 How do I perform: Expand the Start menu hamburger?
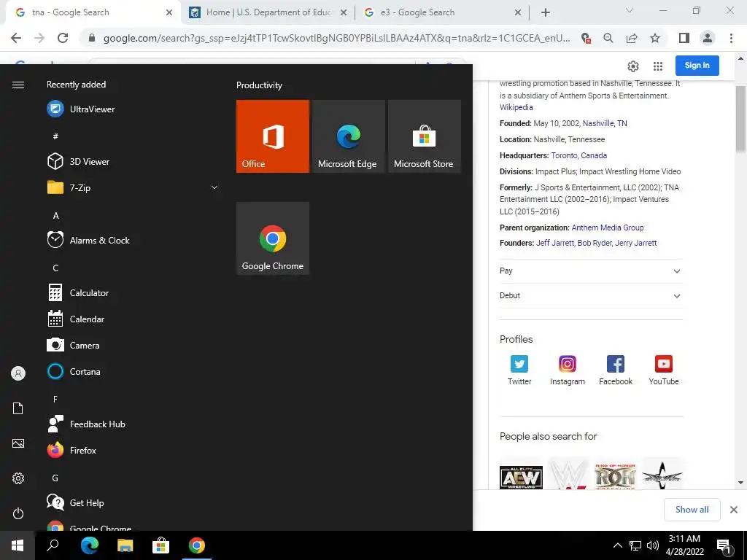click(18, 85)
